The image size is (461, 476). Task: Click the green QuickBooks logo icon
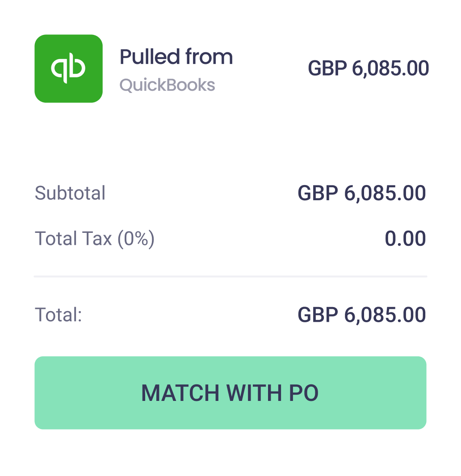[68, 68]
